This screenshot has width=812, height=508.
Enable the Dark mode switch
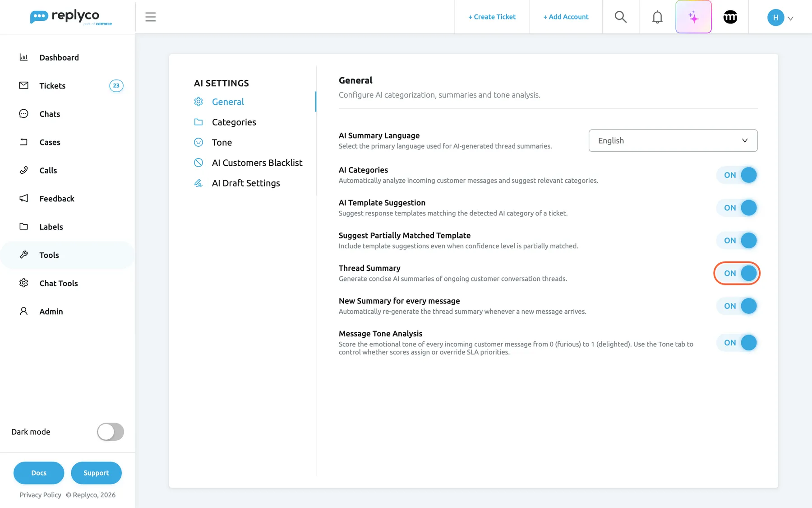(x=111, y=432)
